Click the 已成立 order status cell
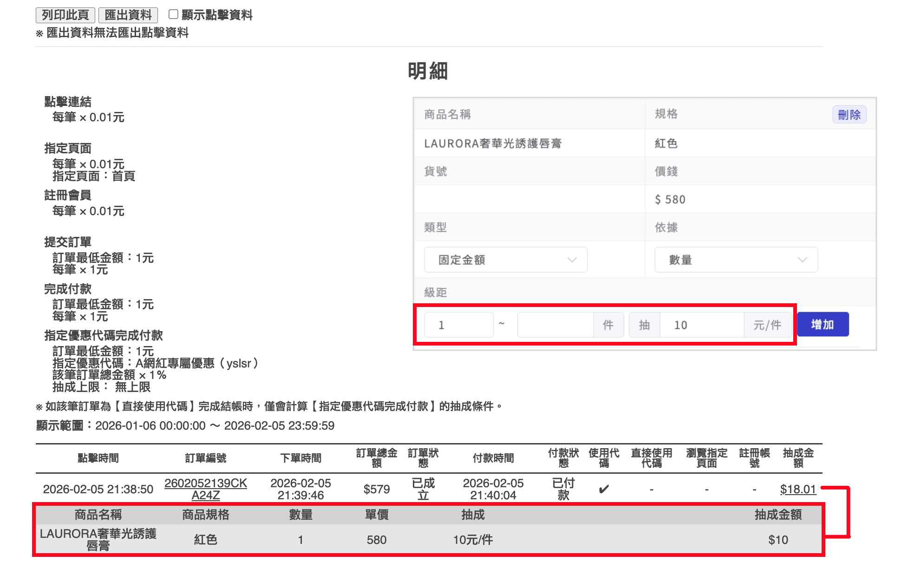The image size is (901, 588). click(423, 489)
